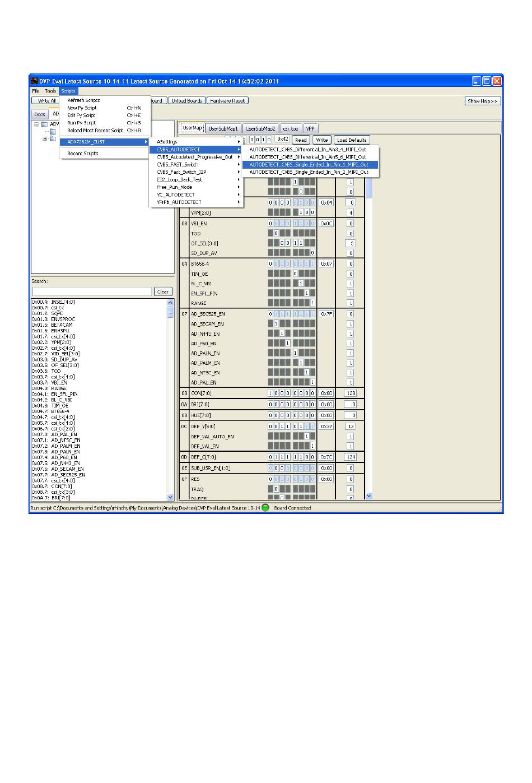Expand YC_AUTODETECT submenu

click(x=196, y=194)
